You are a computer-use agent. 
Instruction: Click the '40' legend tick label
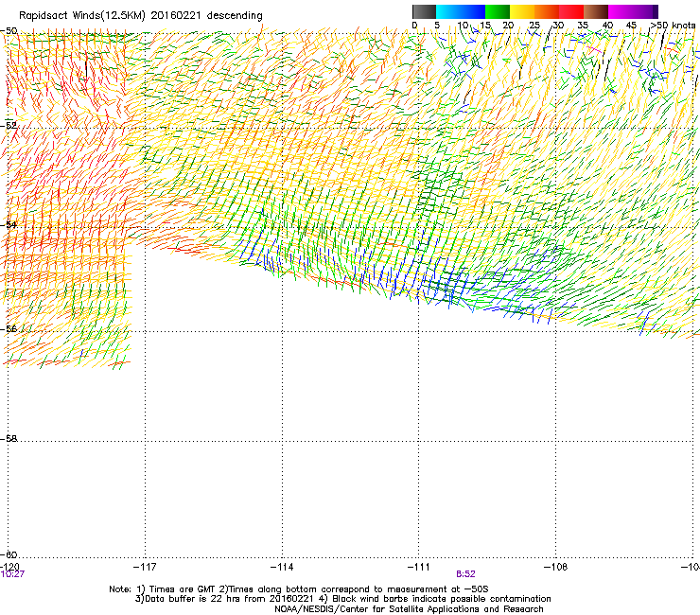(x=607, y=26)
